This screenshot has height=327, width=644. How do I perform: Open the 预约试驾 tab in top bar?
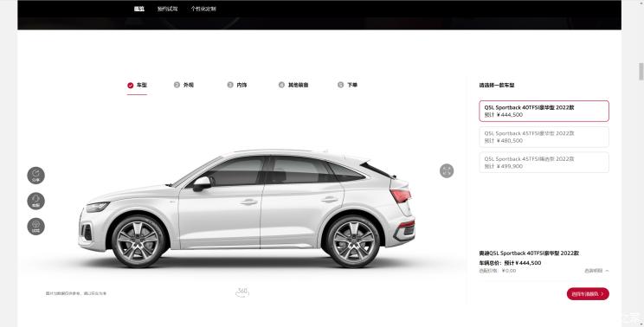(168, 9)
